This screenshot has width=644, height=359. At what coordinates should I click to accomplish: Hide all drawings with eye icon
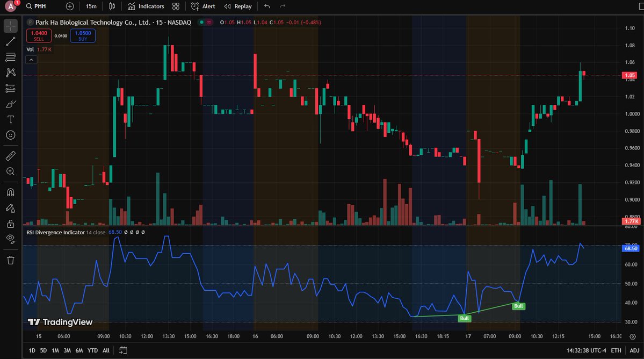(x=11, y=239)
